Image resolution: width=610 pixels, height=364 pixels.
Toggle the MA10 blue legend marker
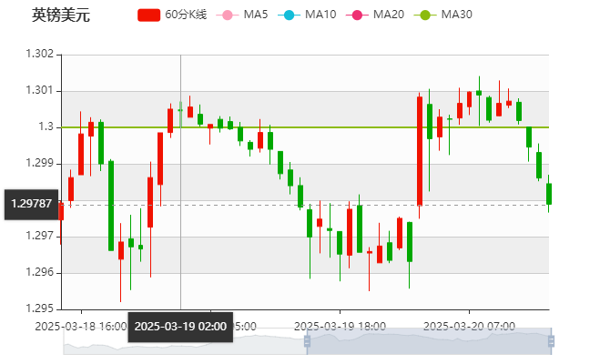(x=290, y=15)
